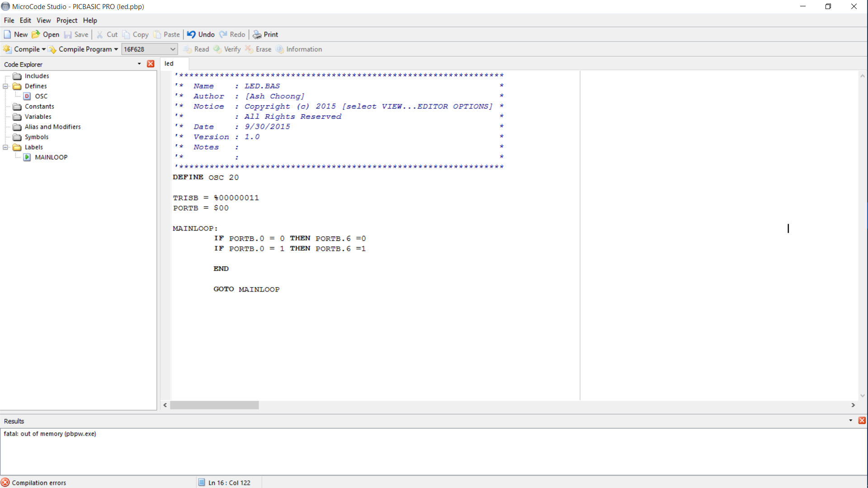Drag the horizontal scrollbar in editor
The height and width of the screenshot is (488, 868).
[x=215, y=405]
